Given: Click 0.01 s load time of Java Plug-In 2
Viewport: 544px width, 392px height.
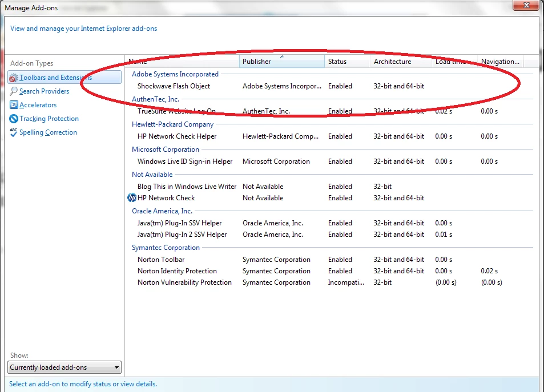Looking at the screenshot, I should pyautogui.click(x=444, y=235).
